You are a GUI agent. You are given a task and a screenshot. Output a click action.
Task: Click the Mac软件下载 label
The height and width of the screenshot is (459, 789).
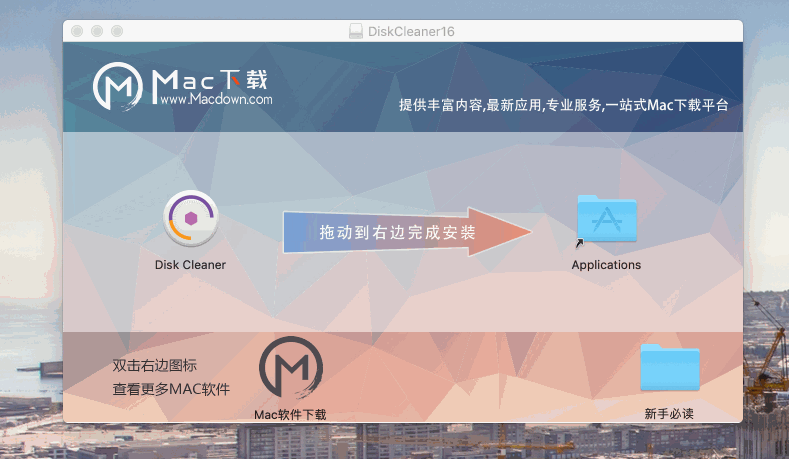click(x=290, y=415)
